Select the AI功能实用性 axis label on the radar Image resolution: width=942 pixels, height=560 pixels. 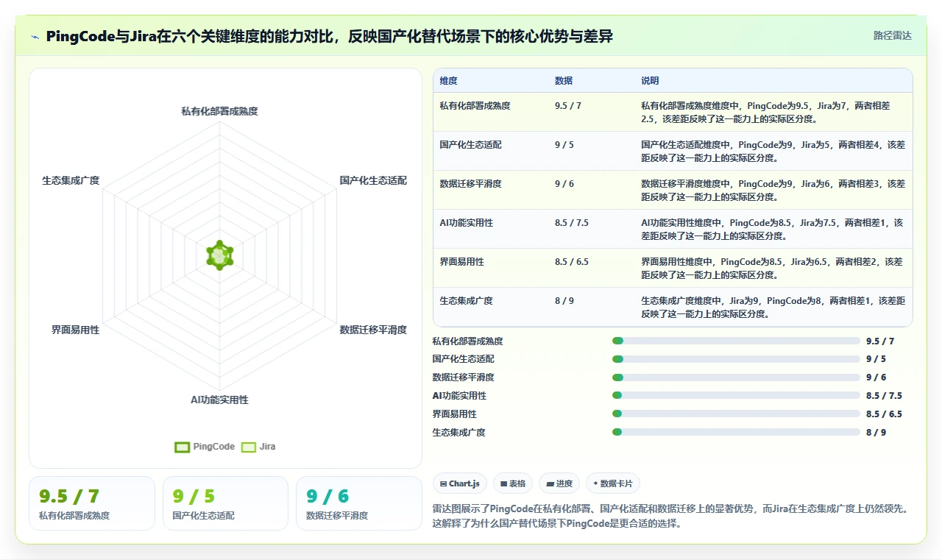pyautogui.click(x=219, y=400)
